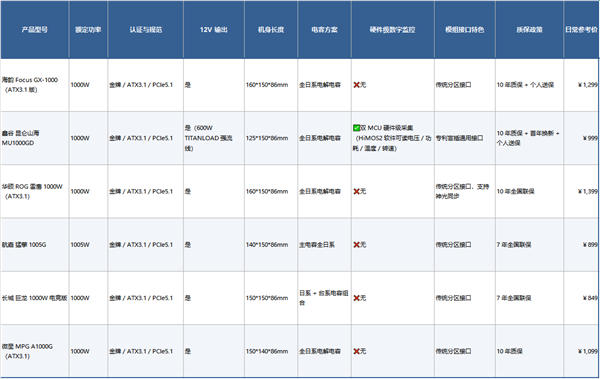This screenshot has width=600, height=379.
Task: Click the red X icon in 华硕 ROG row
Action: [356, 191]
